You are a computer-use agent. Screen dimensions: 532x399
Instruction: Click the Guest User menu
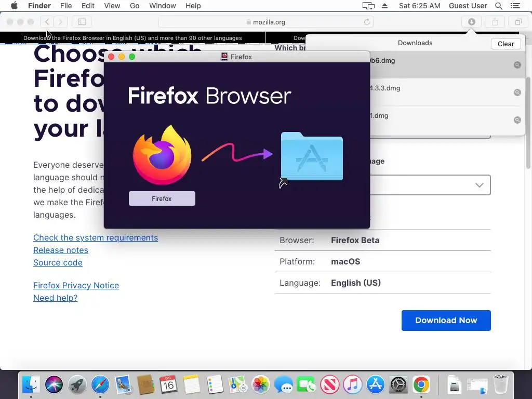tap(468, 6)
